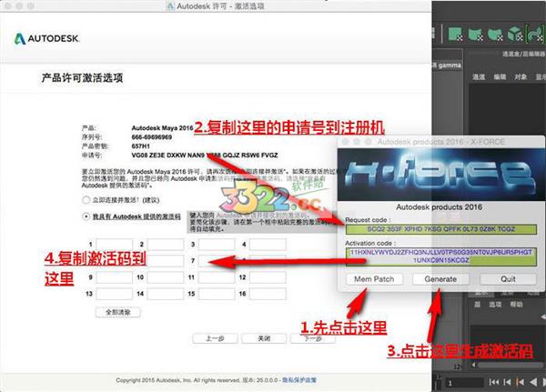The height and width of the screenshot is (392, 546).
Task: Click the 上一步 back button
Action: point(215,338)
